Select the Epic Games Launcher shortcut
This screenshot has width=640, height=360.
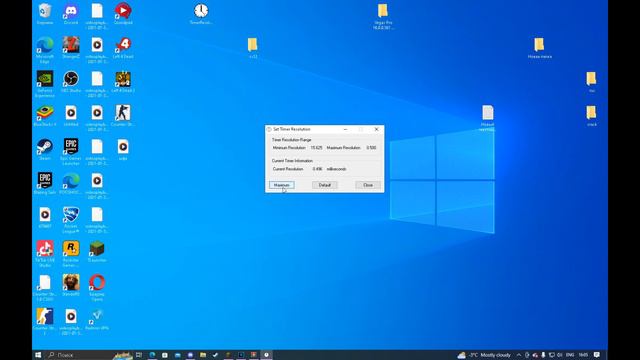coord(71,151)
